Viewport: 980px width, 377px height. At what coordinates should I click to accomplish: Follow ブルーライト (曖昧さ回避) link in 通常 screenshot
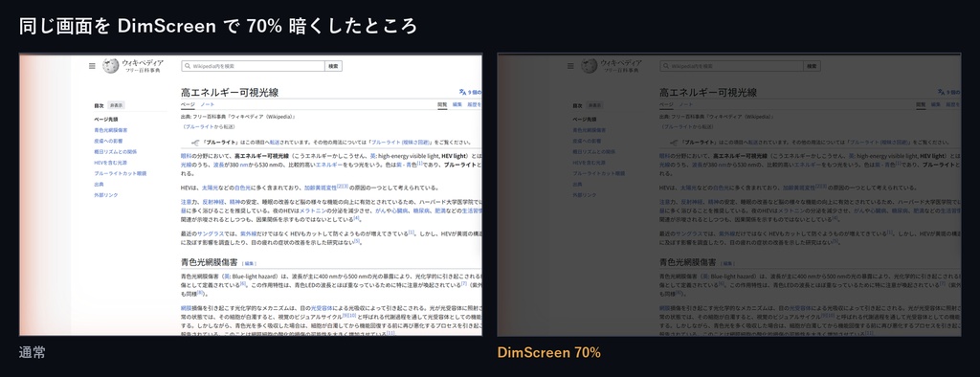(x=400, y=143)
